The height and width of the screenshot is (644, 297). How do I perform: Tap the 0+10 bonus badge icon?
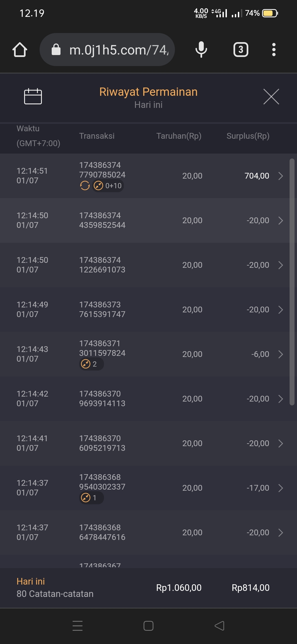(108, 186)
